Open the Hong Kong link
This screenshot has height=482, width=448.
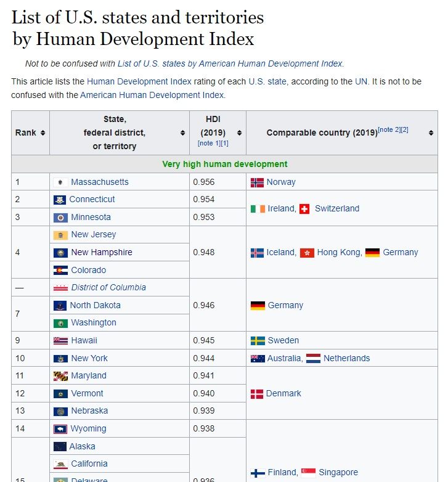tap(338, 253)
